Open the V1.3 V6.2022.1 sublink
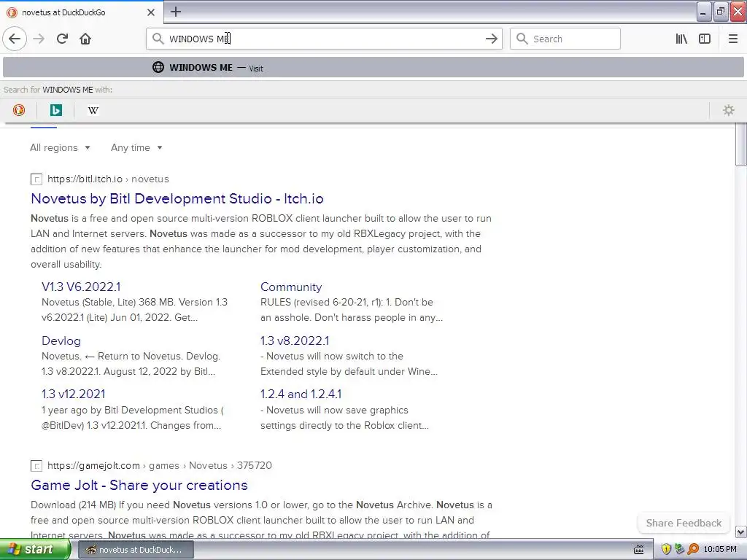The height and width of the screenshot is (560, 747). [81, 287]
